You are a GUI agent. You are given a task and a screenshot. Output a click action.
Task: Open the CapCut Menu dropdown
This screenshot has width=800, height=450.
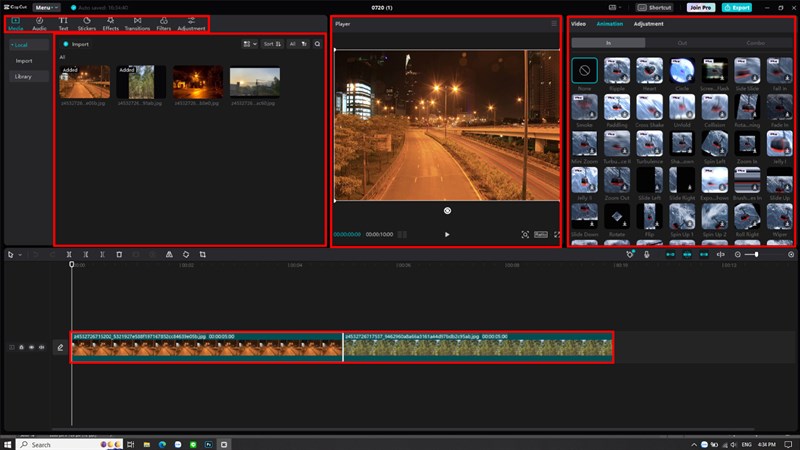point(46,8)
